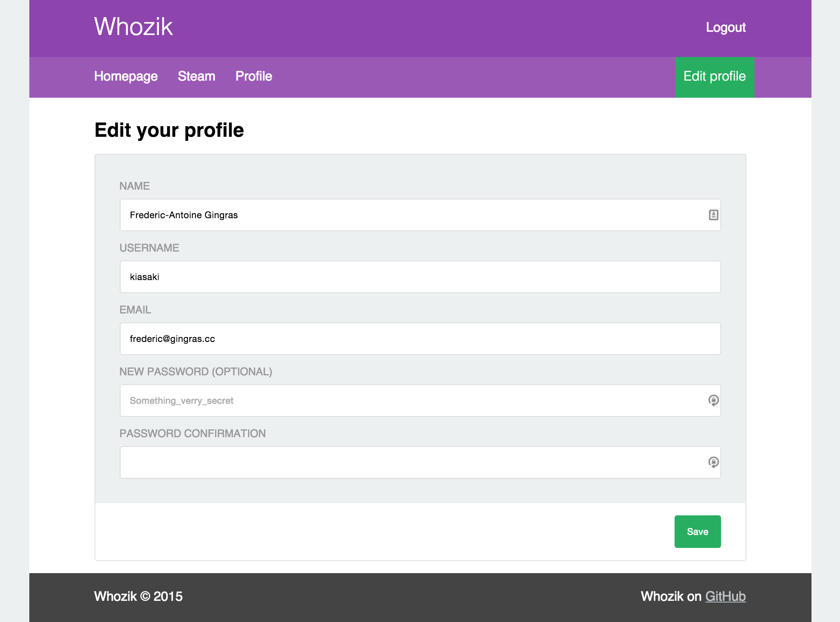The height and width of the screenshot is (622, 840).
Task: Focus the Username field containing kiasaki
Action: coord(420,277)
